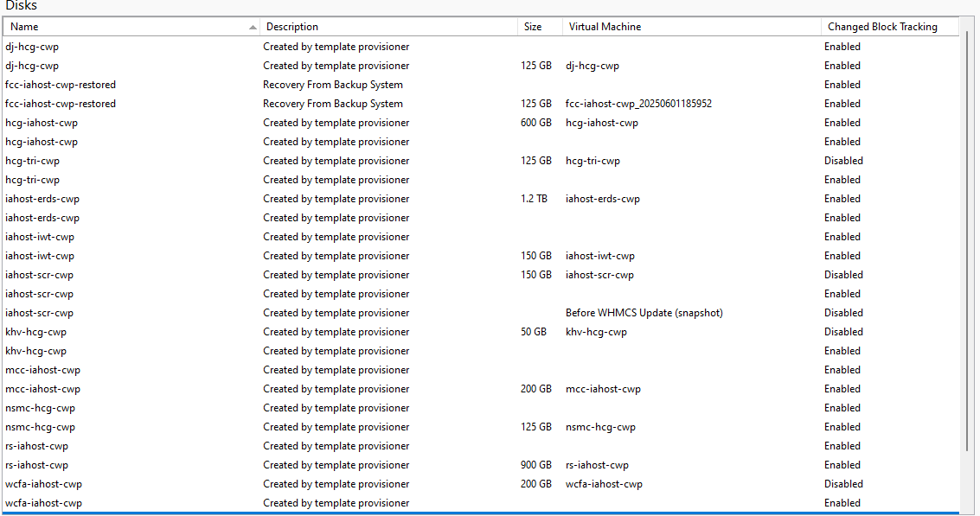Select 150 GB size in iahost-iwt-cwp row
This screenshot has width=980, height=516.
tap(536, 256)
